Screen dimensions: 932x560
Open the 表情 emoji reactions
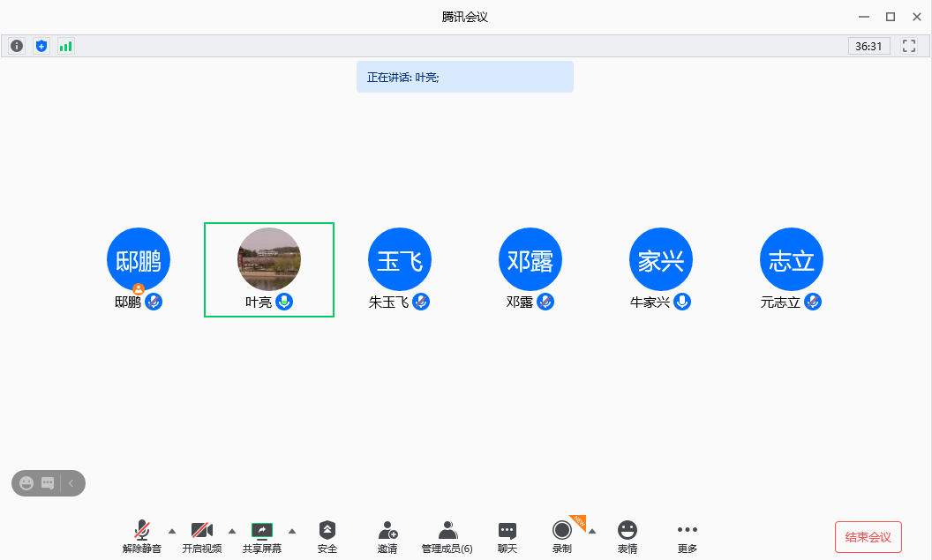click(628, 536)
